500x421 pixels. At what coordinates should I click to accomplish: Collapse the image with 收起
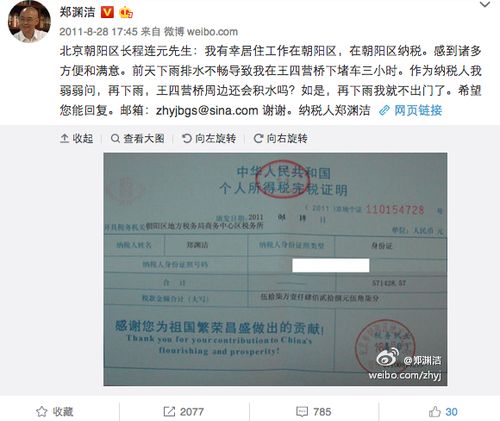pos(77,138)
